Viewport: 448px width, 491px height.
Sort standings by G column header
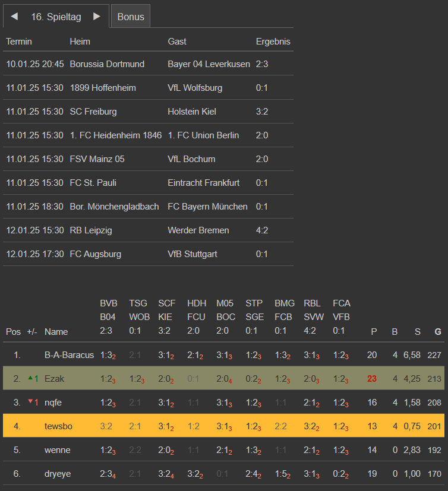tap(437, 331)
